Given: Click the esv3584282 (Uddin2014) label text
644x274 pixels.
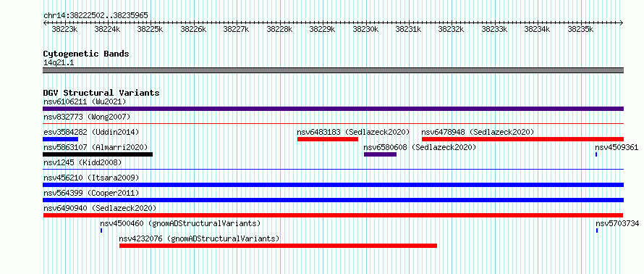Looking at the screenshot, I should tap(91, 132).
